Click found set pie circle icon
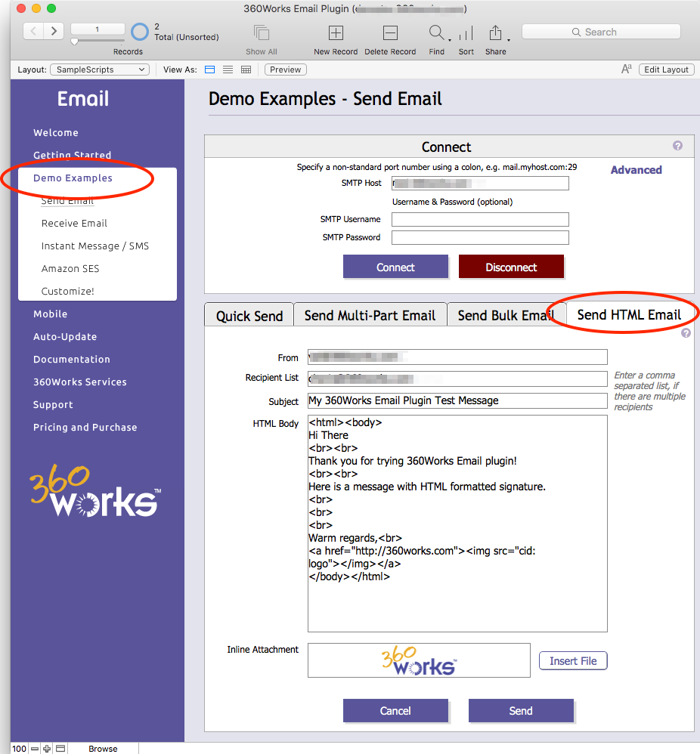 point(140,32)
